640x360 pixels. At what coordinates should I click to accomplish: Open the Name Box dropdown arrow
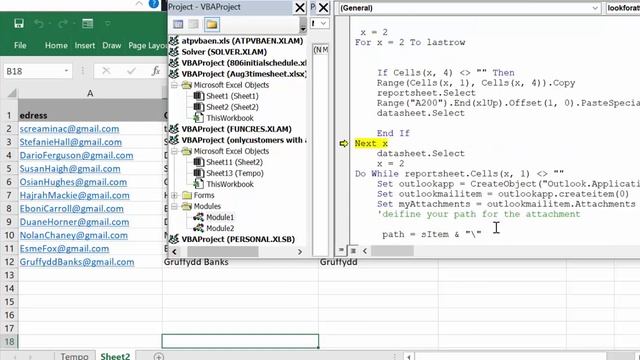click(x=66, y=71)
